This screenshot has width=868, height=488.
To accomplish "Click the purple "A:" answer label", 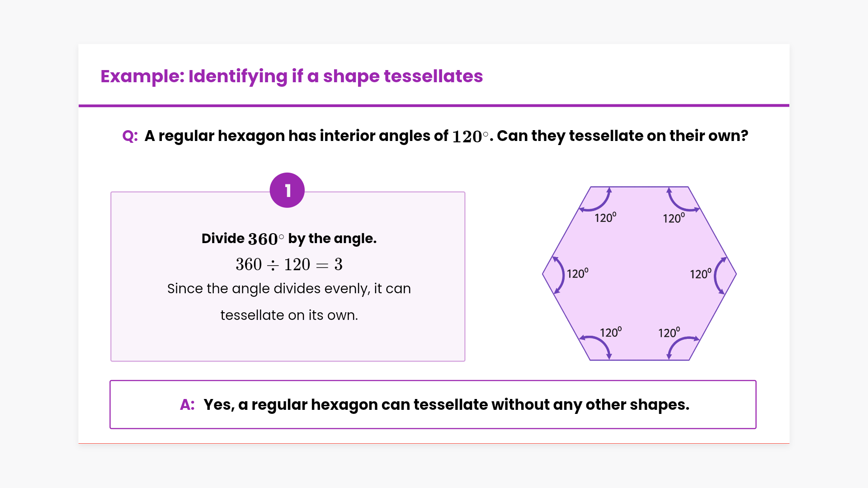I will pyautogui.click(x=187, y=405).
